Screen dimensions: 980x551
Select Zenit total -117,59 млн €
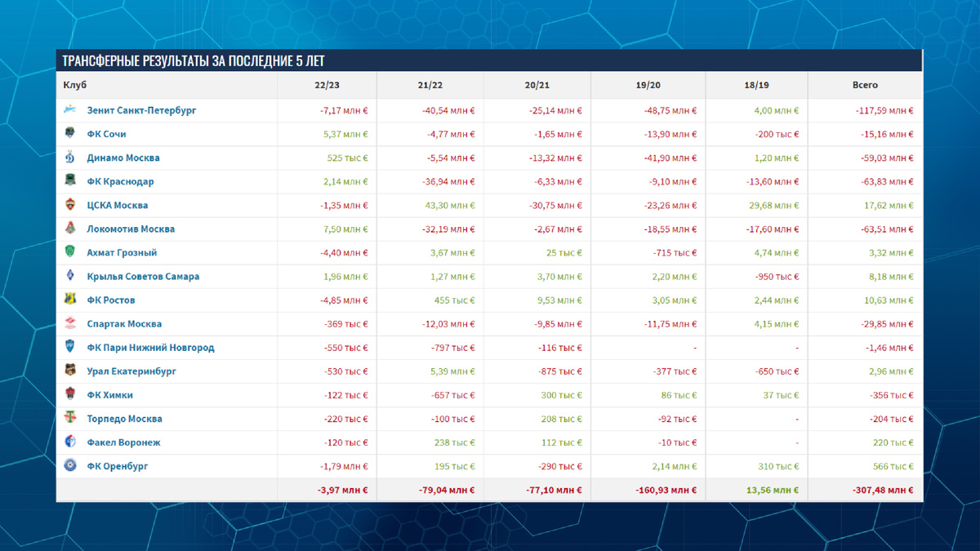pyautogui.click(x=884, y=110)
